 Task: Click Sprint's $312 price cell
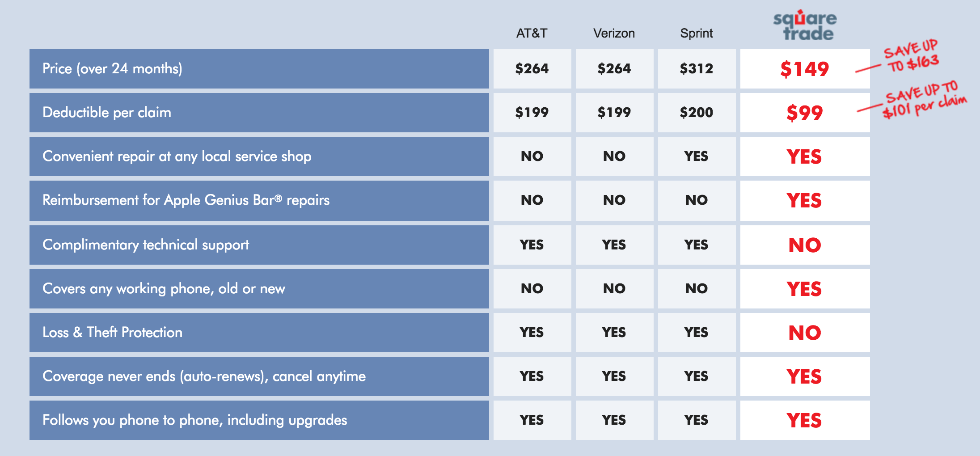point(696,69)
